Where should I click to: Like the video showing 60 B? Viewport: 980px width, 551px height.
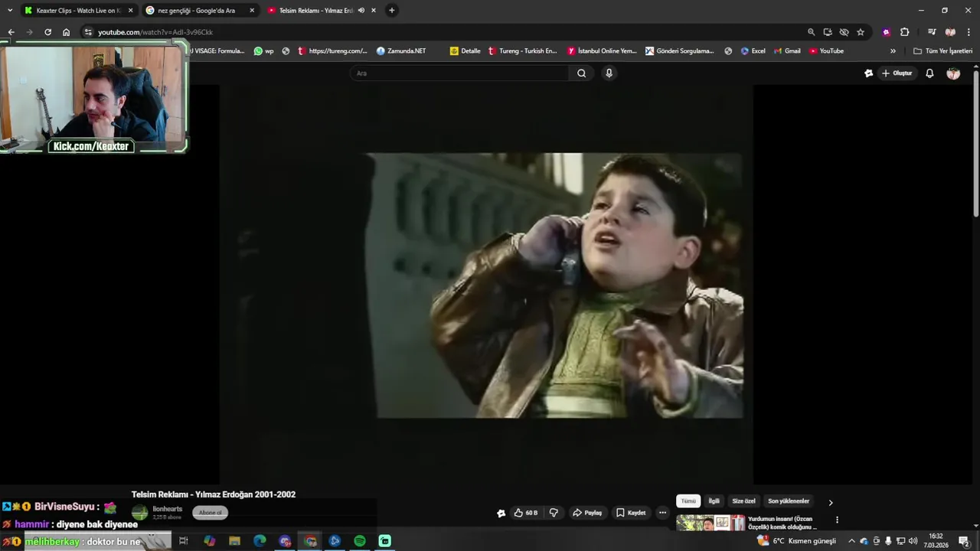click(x=526, y=513)
